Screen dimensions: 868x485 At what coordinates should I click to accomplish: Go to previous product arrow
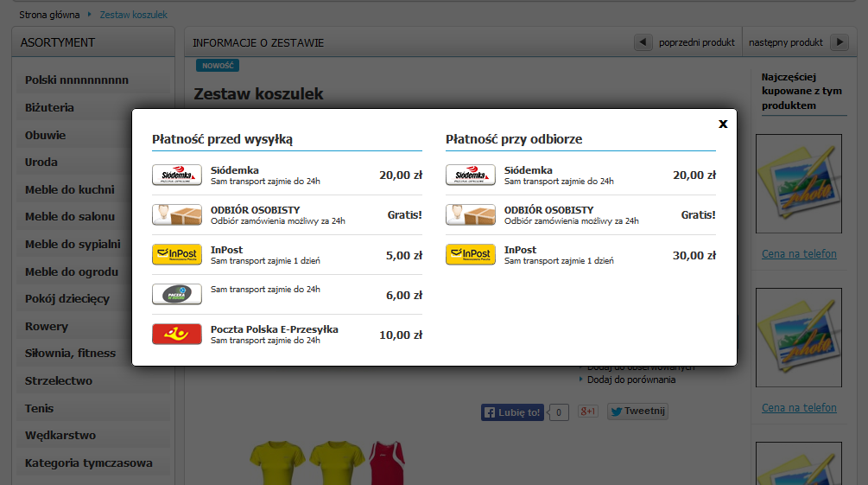[x=643, y=42]
